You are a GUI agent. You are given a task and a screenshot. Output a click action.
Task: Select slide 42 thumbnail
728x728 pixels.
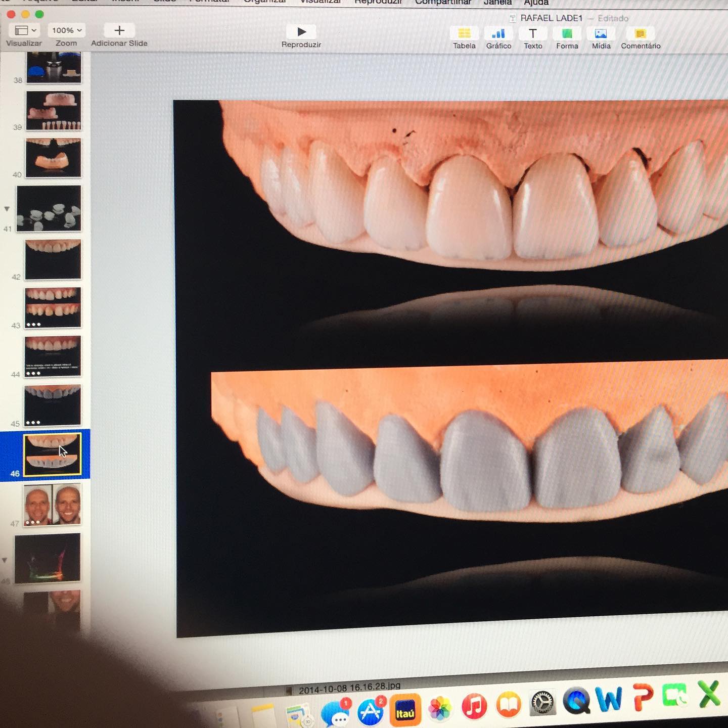coord(53,259)
